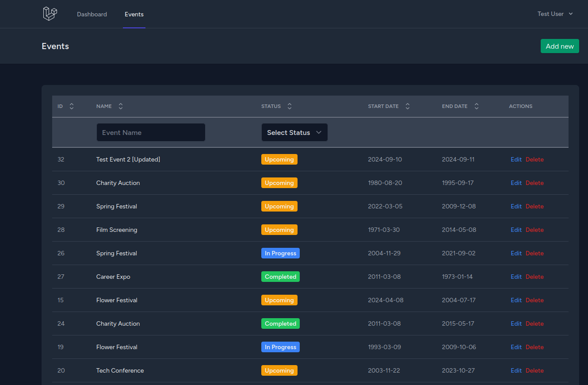Click end date 2024-09-11
Viewport: 588px width, 385px height.
pyautogui.click(x=458, y=159)
